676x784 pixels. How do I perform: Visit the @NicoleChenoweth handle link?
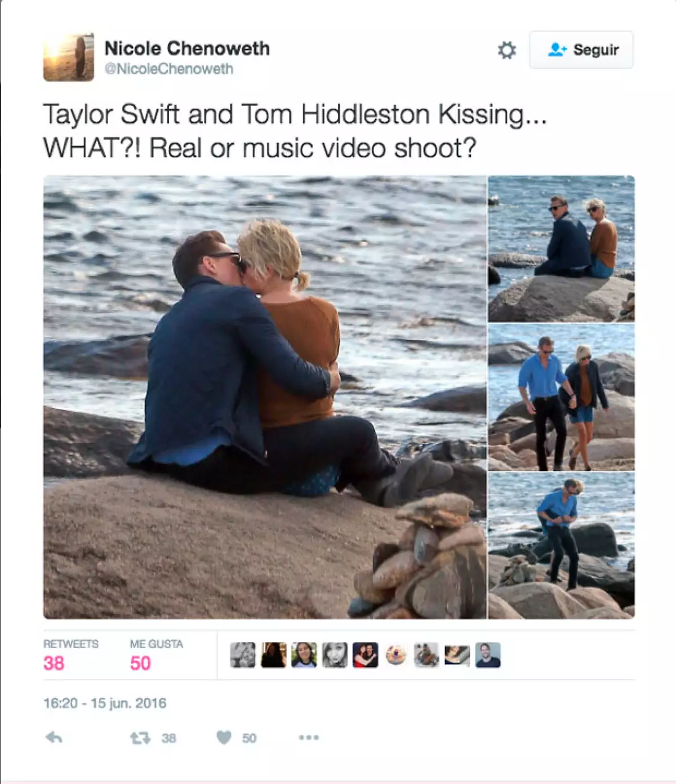[168, 69]
